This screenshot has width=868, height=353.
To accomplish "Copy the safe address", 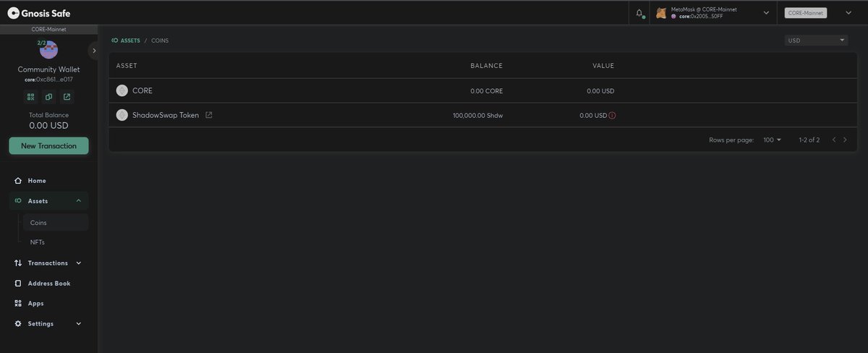I will point(48,96).
